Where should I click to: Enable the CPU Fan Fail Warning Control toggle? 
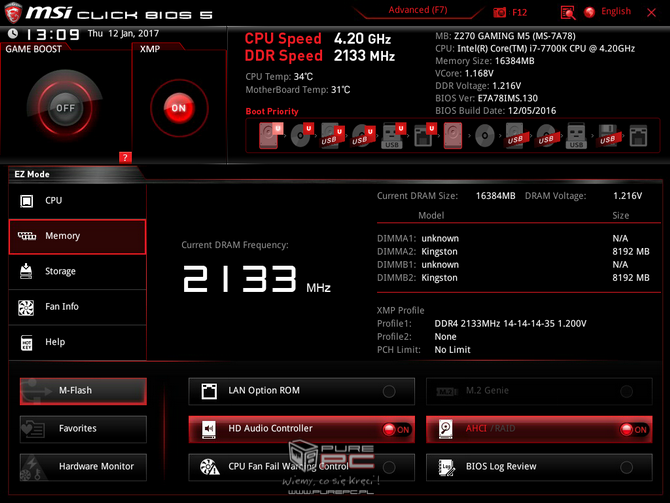pyautogui.click(x=389, y=467)
